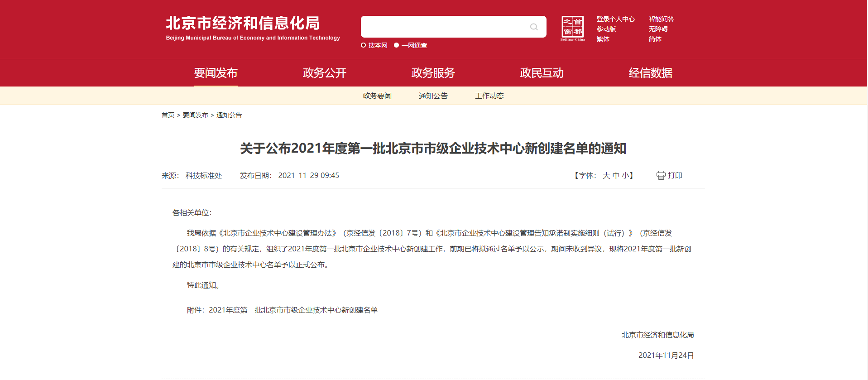868x380 pixels.
Task: Select the 一网通查 radio option
Action: tap(397, 45)
